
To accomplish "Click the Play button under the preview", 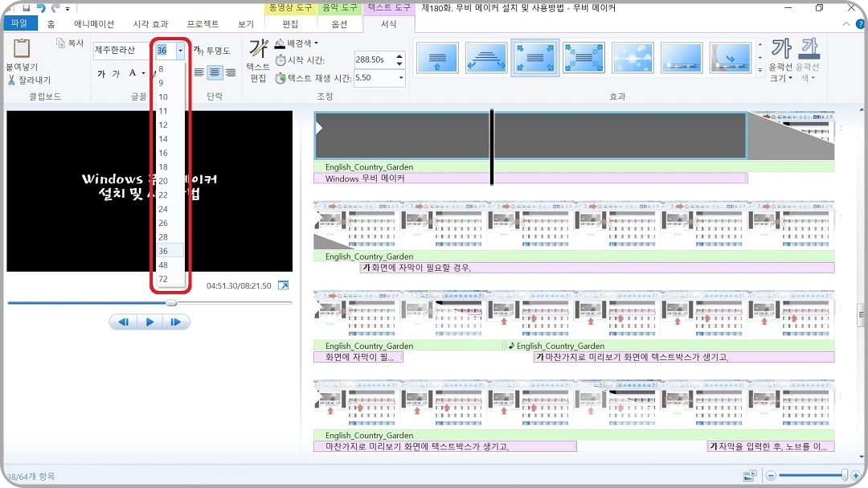I will [149, 322].
